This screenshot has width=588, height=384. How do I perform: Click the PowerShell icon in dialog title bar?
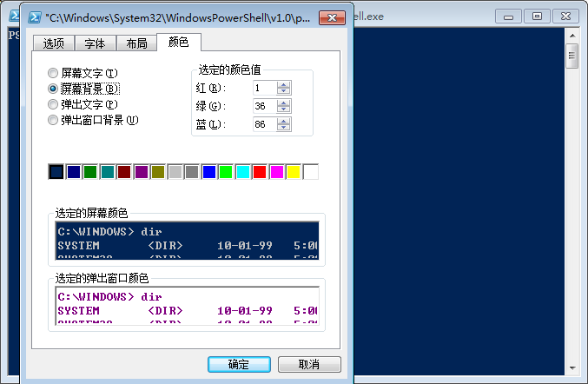point(35,17)
